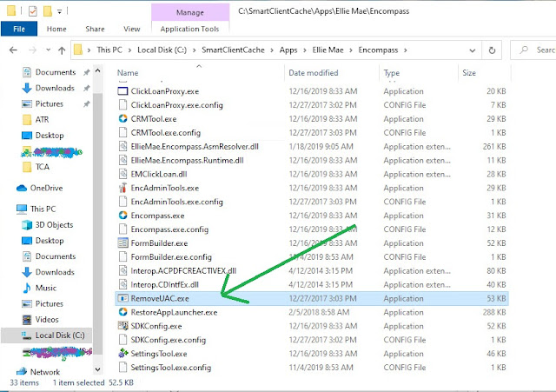Expand the chevron after Local Disk (C:)
556x392 pixels.
click(195, 50)
